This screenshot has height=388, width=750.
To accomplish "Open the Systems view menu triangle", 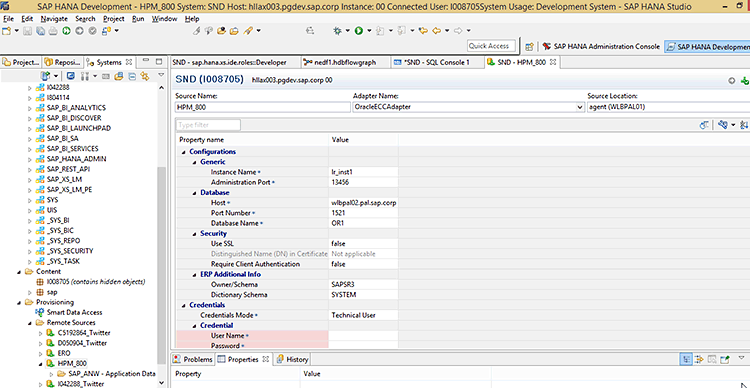I will coord(162,75).
